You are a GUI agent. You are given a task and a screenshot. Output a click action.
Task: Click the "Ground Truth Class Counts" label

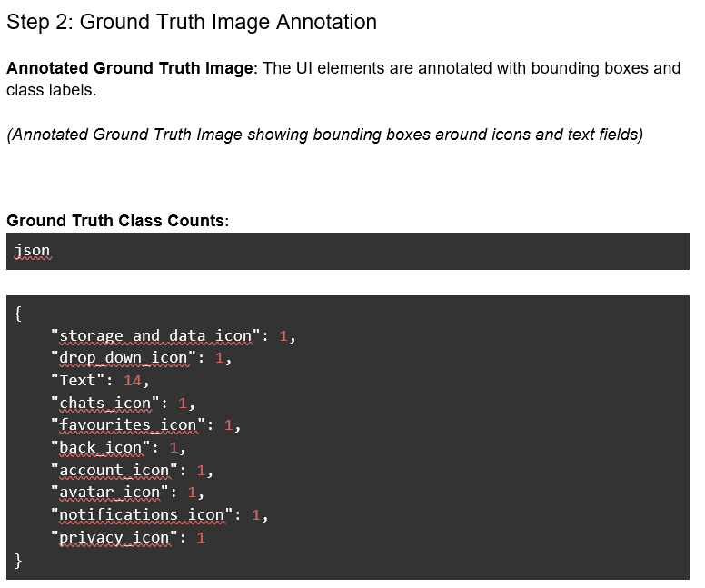point(115,221)
